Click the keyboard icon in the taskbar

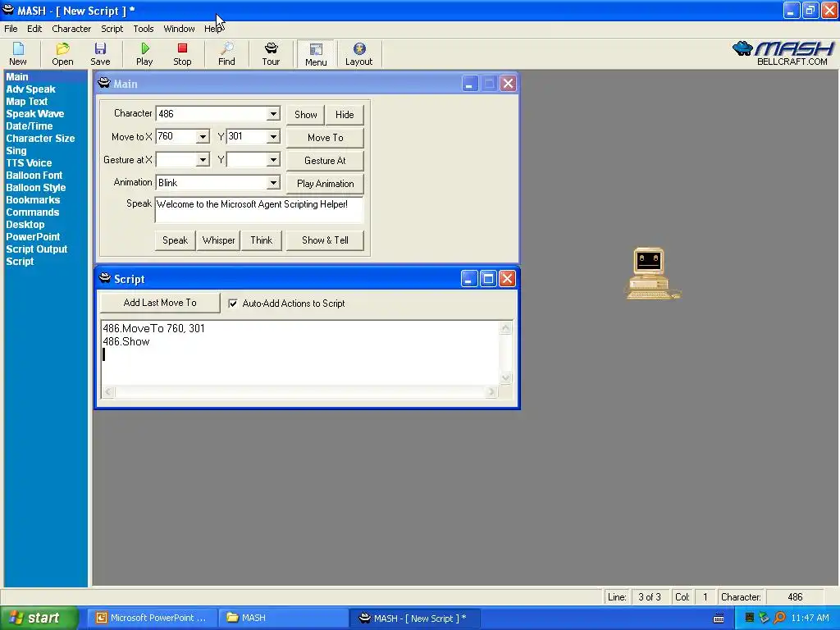(719, 619)
